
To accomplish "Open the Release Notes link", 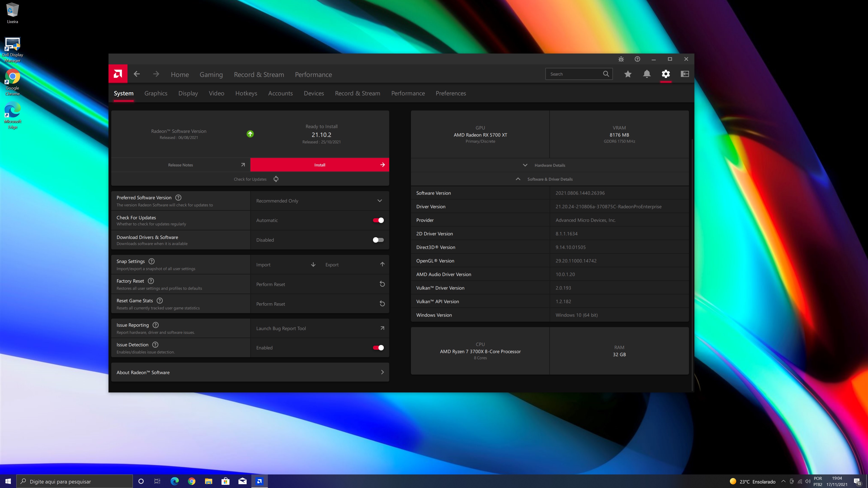I will point(181,165).
